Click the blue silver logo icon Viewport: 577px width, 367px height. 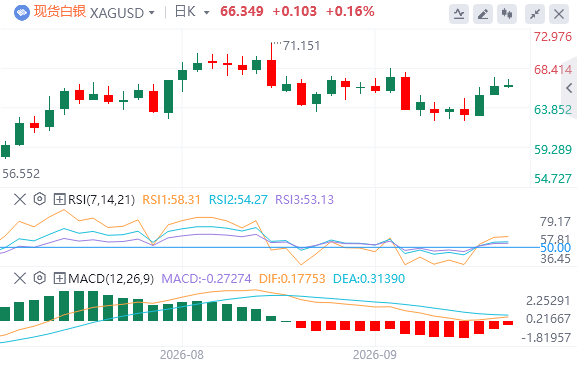click(22, 13)
